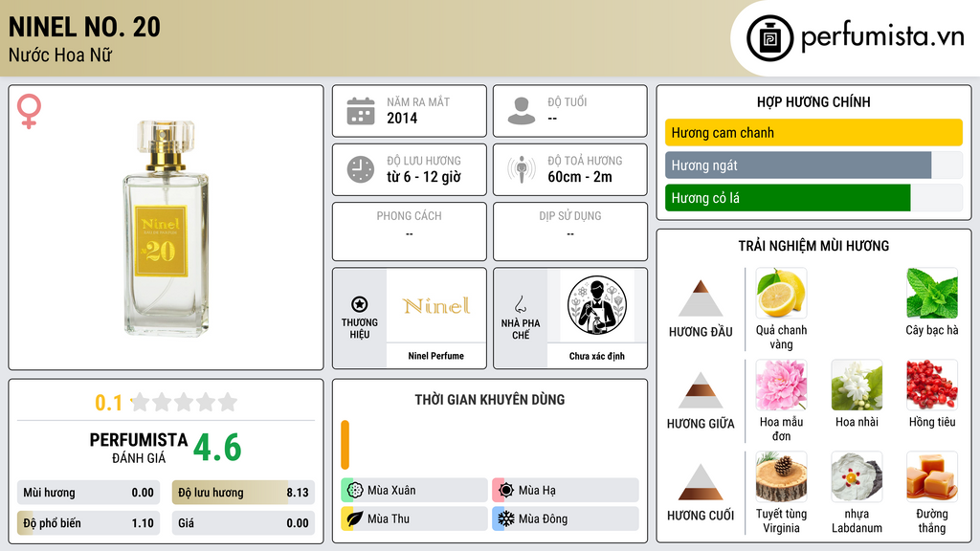Screen dimensions: 980x551
Task: Click the Giá 0.00 score box
Action: (243, 523)
